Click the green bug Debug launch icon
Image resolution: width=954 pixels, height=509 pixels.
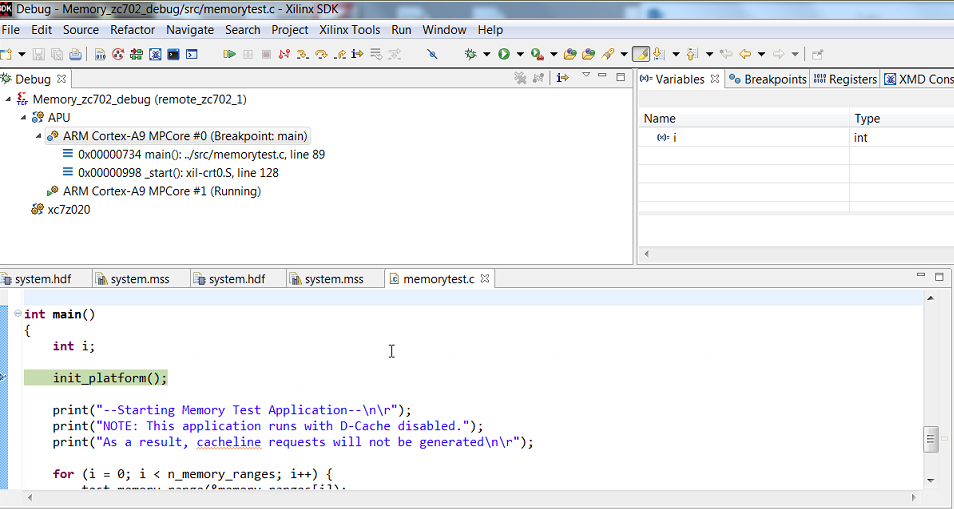tap(470, 54)
